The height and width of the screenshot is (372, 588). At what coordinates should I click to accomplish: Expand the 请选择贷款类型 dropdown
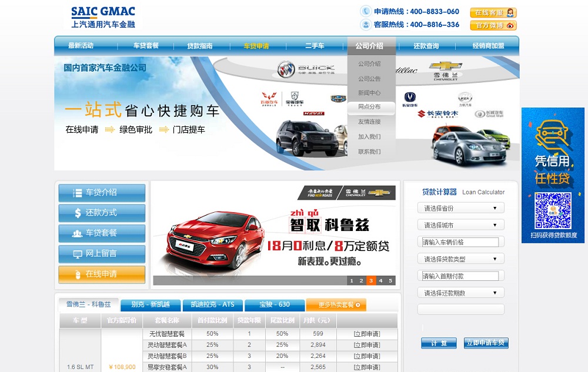[x=461, y=259]
